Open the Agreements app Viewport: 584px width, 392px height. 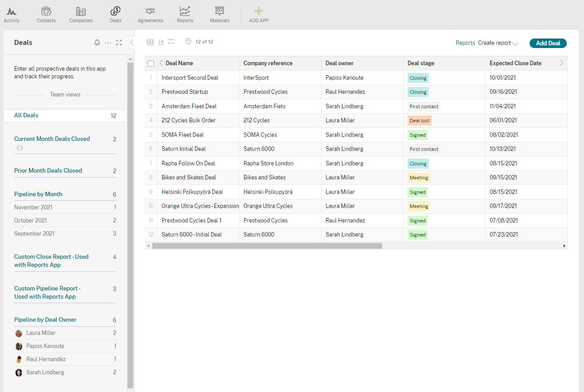(x=150, y=15)
